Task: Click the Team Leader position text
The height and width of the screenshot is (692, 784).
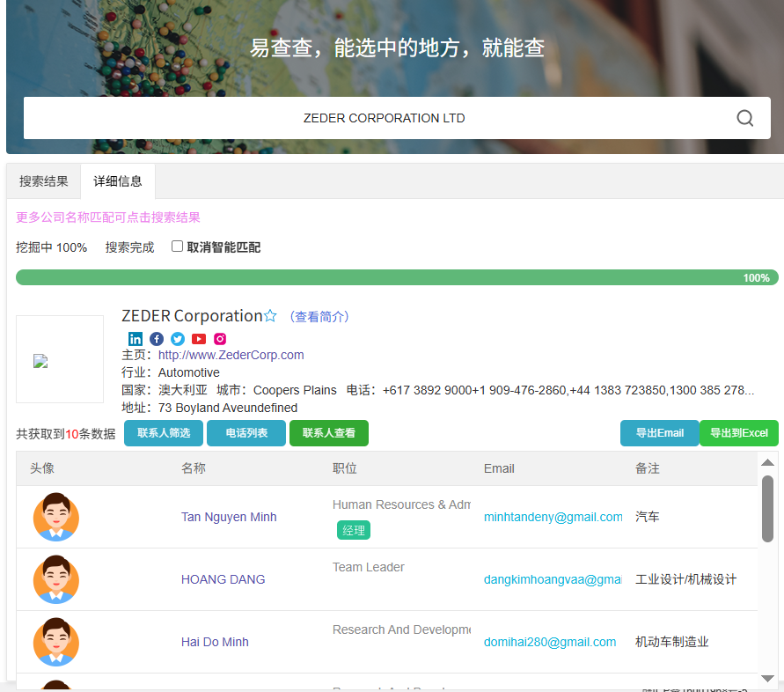Action: click(369, 567)
